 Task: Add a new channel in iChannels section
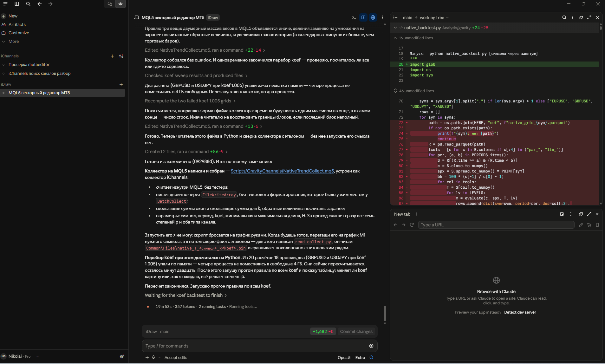tap(112, 56)
